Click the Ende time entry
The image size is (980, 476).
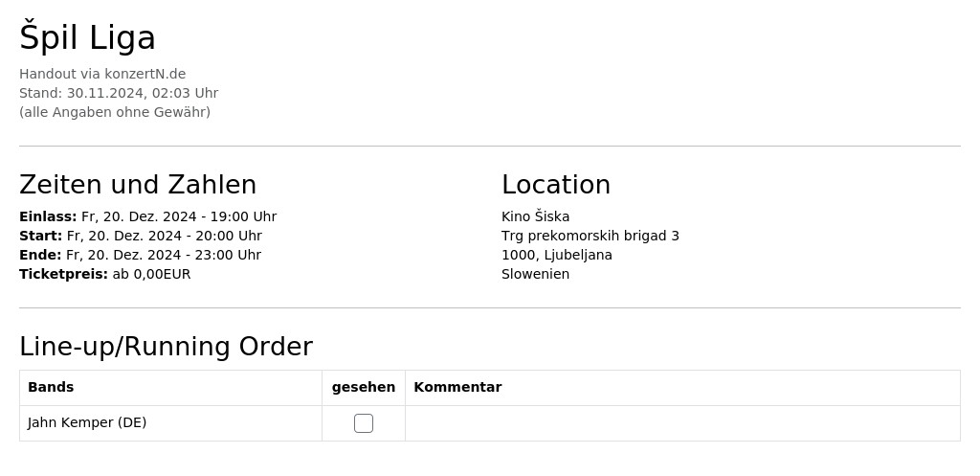point(140,255)
